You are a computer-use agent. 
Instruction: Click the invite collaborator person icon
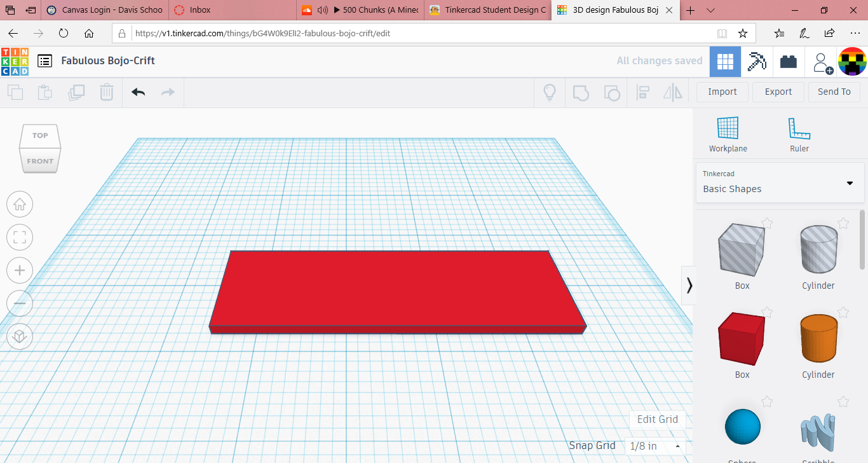[x=822, y=62]
